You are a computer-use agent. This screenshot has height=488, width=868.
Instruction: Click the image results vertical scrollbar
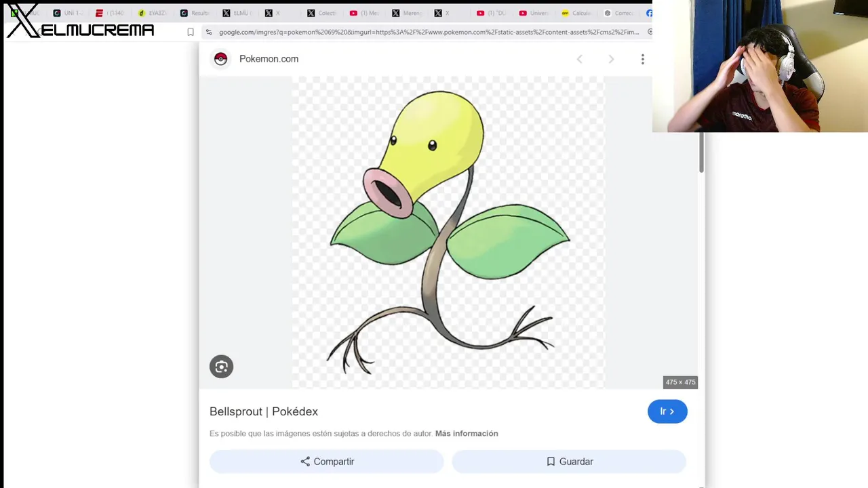tap(702, 152)
